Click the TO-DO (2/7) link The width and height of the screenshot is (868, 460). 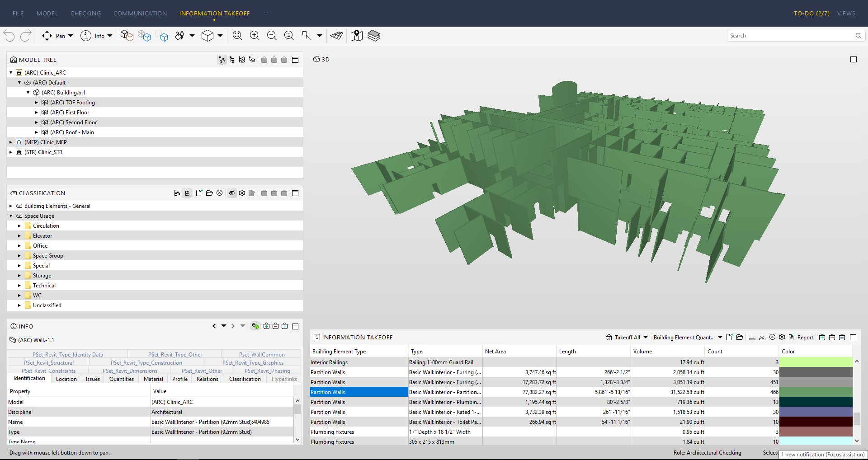(811, 13)
